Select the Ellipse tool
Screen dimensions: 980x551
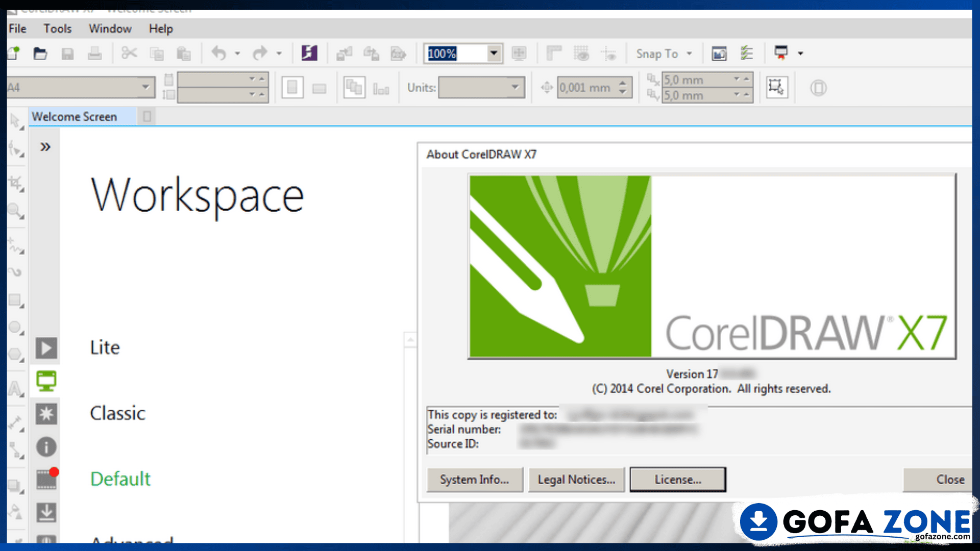16,328
